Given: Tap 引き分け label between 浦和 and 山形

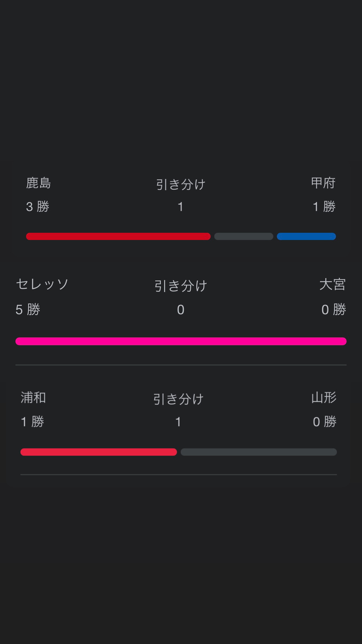Looking at the screenshot, I should pyautogui.click(x=178, y=399).
